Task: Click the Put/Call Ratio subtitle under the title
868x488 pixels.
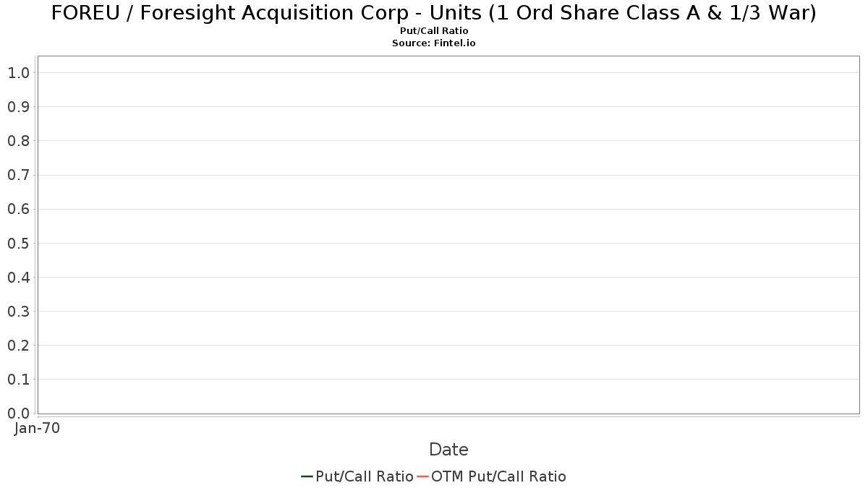Action: click(x=434, y=31)
